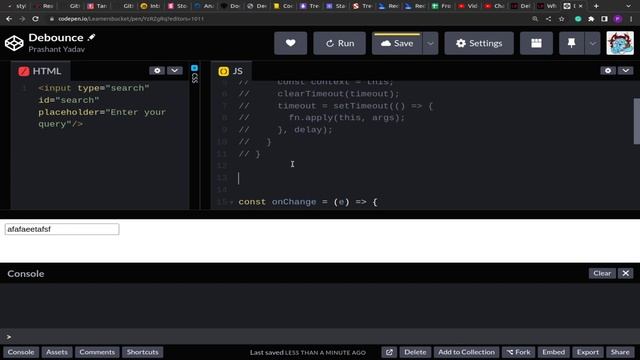Delete this pen
The width and height of the screenshot is (640, 360).
(x=415, y=352)
